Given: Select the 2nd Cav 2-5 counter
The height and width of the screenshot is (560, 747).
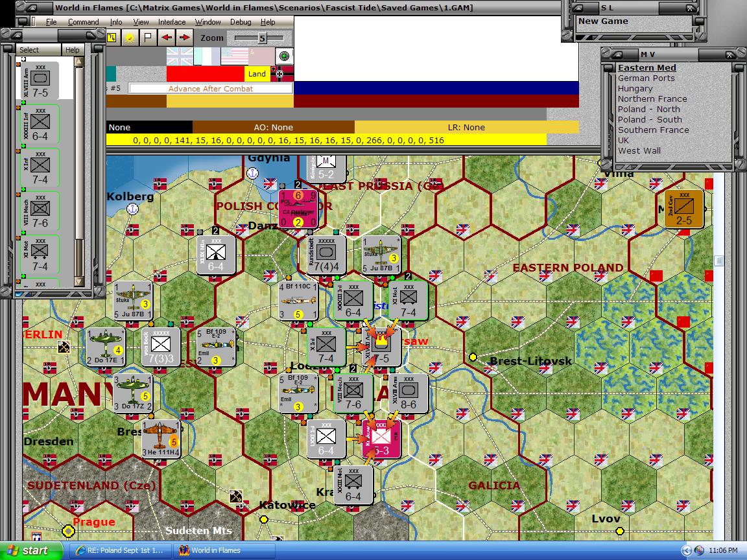Looking at the screenshot, I should [x=684, y=209].
